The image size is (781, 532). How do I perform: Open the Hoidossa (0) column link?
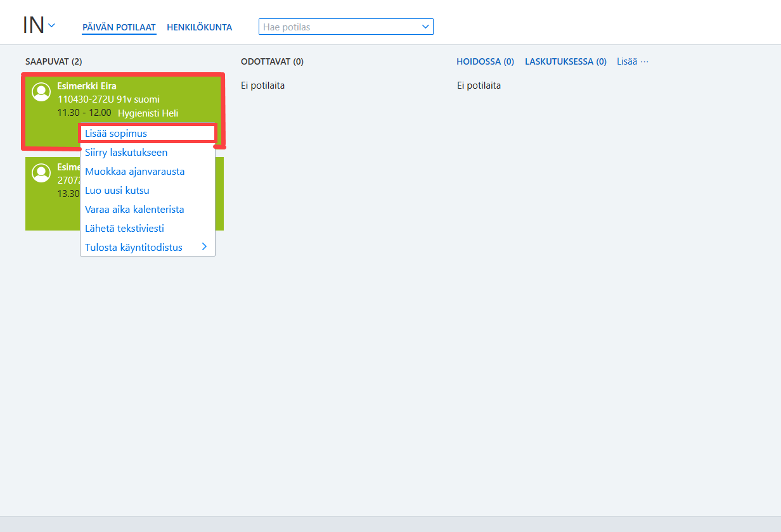click(485, 61)
